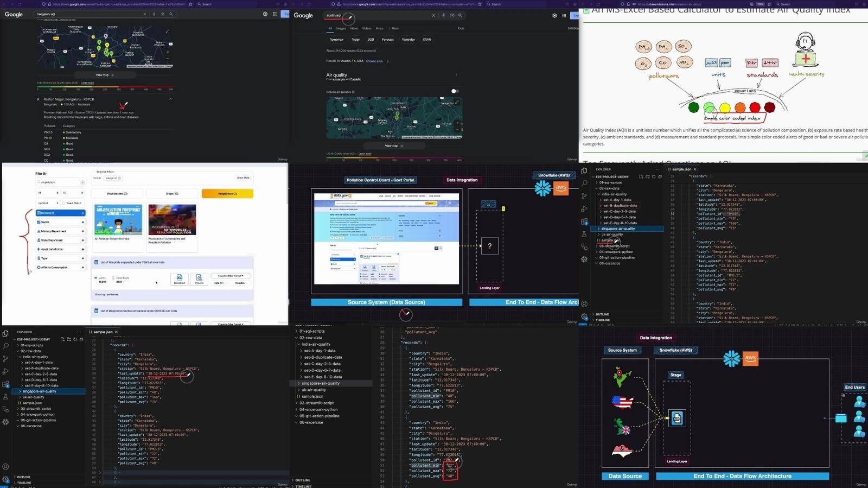Open Testing flask icon in middle-right VS Code

tap(584, 234)
